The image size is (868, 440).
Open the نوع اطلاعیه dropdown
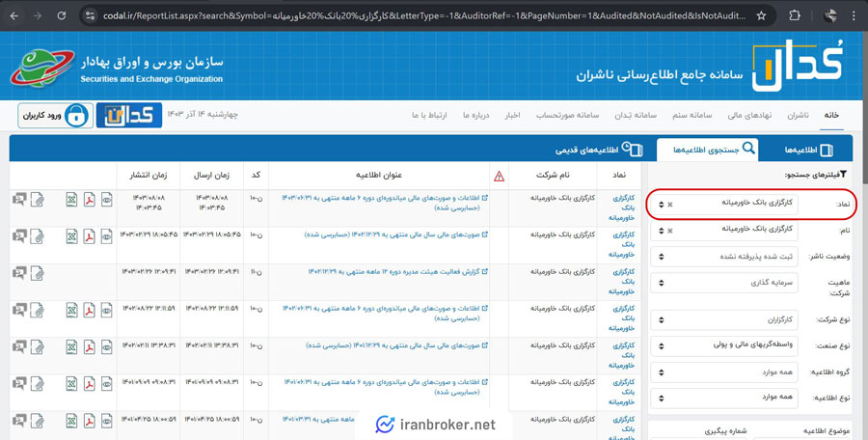(x=724, y=398)
